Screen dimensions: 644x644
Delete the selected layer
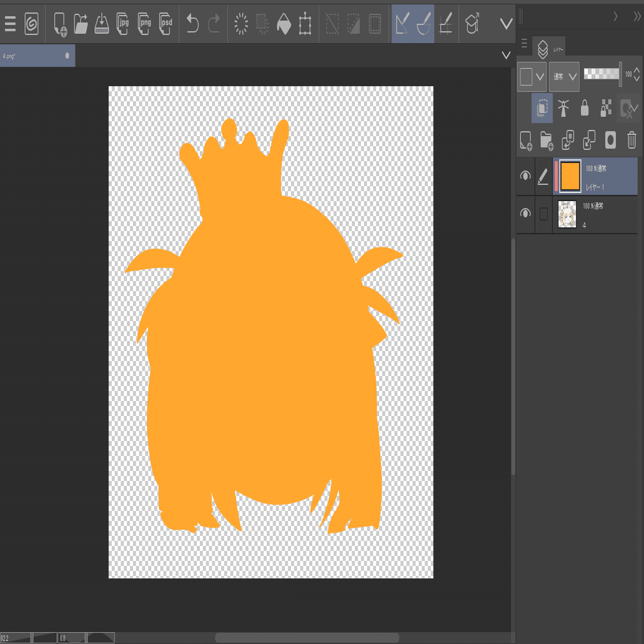(x=632, y=140)
